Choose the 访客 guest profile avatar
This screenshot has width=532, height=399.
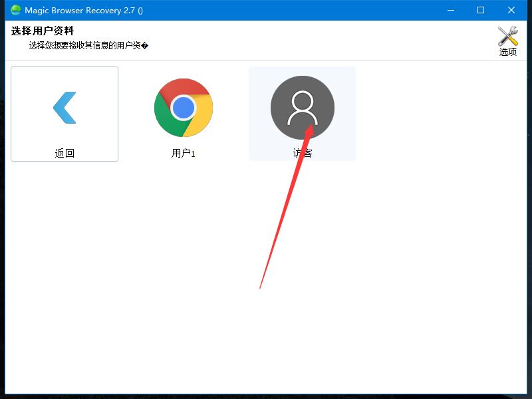click(x=303, y=108)
